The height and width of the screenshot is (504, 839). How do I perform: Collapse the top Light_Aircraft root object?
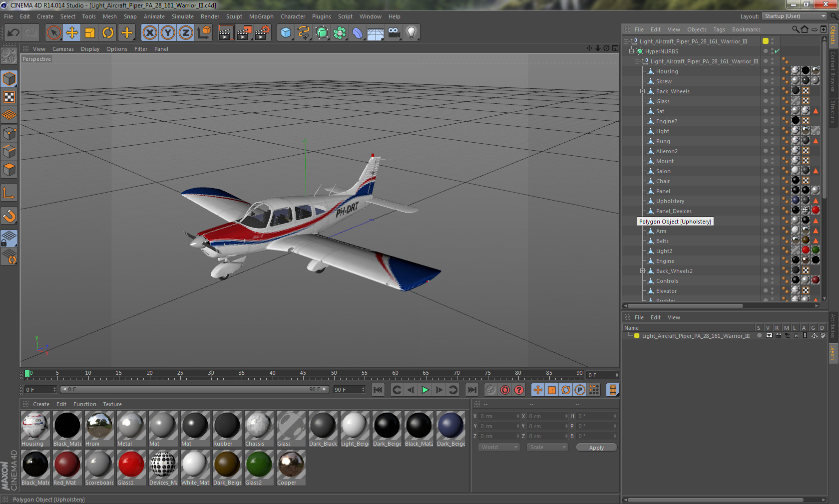coord(626,41)
